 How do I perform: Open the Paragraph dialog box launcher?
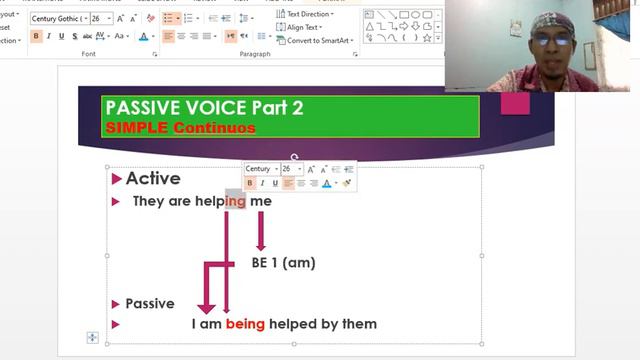355,54
